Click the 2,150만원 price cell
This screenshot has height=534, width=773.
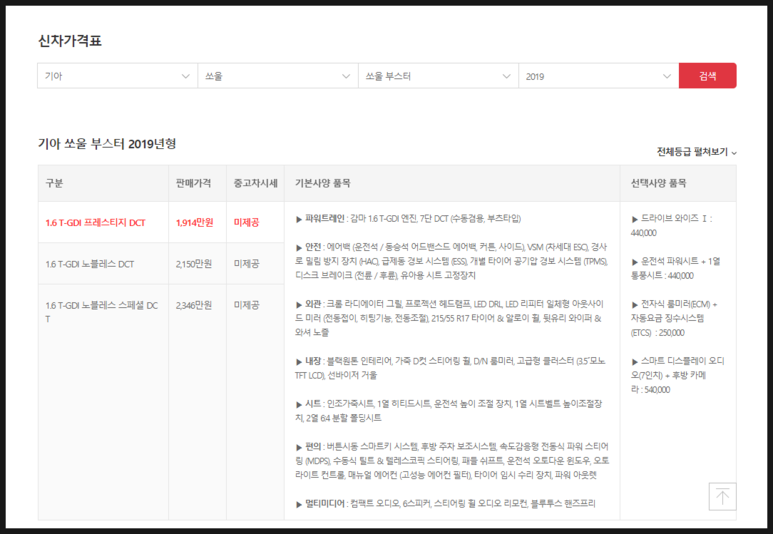[194, 264]
